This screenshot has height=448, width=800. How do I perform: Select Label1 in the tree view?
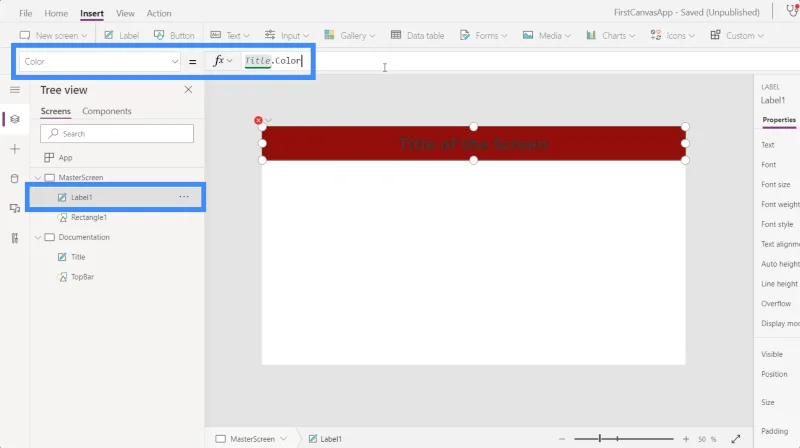coord(82,197)
